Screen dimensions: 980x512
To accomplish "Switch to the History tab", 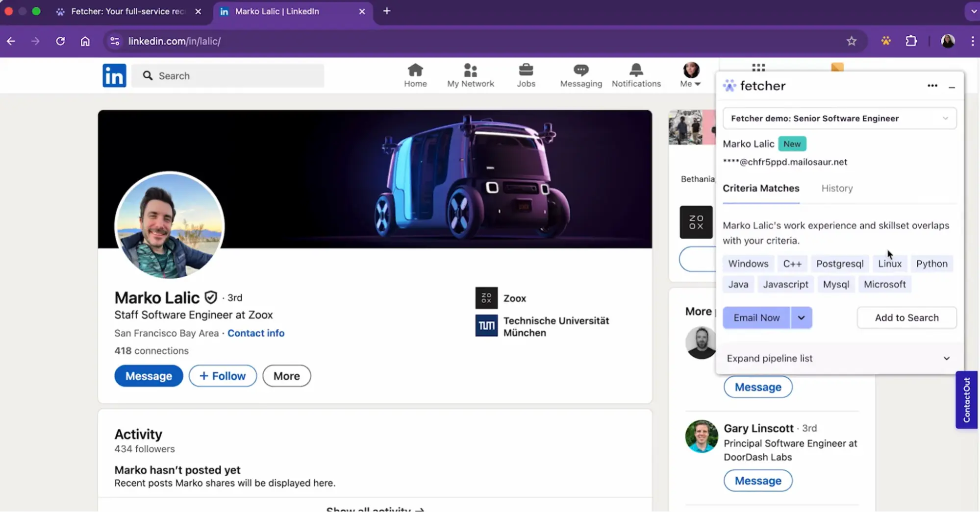I will tap(837, 188).
